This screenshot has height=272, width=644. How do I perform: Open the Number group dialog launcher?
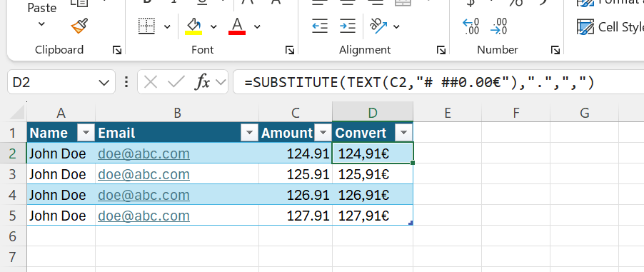(555, 50)
